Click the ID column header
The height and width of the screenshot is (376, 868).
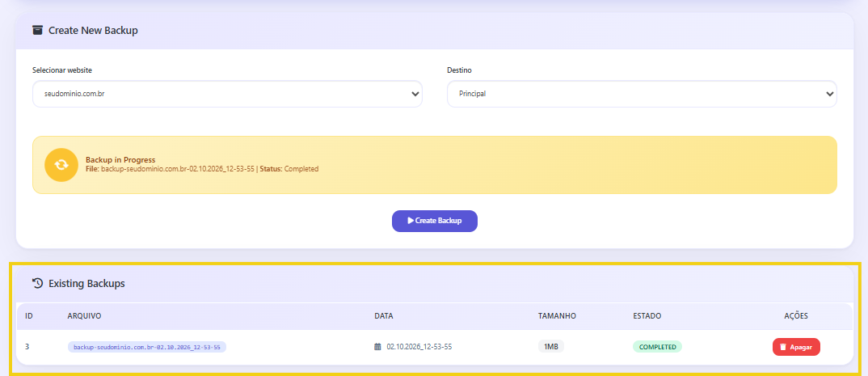[x=29, y=316]
